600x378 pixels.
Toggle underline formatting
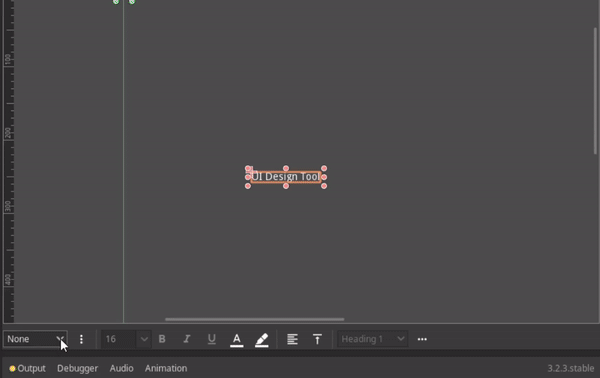click(x=212, y=339)
